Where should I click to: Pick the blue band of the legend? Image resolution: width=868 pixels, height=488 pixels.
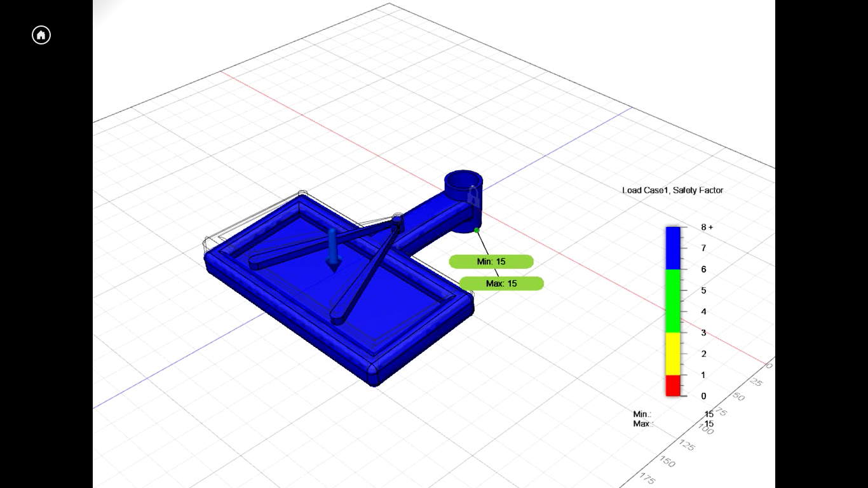(673, 248)
